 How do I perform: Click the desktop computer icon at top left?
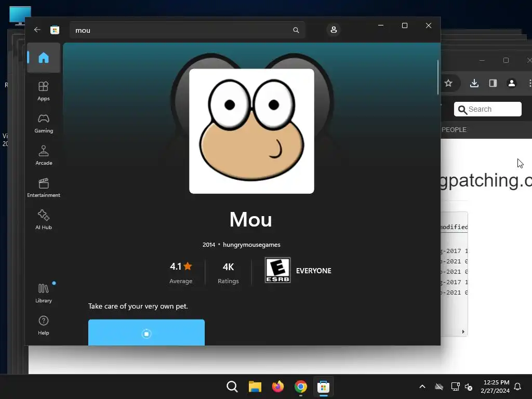(x=20, y=16)
